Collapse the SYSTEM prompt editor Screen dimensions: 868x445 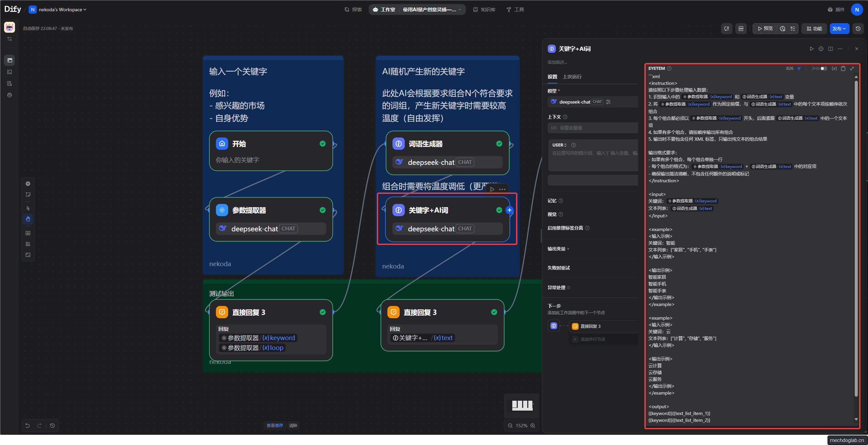[852, 68]
